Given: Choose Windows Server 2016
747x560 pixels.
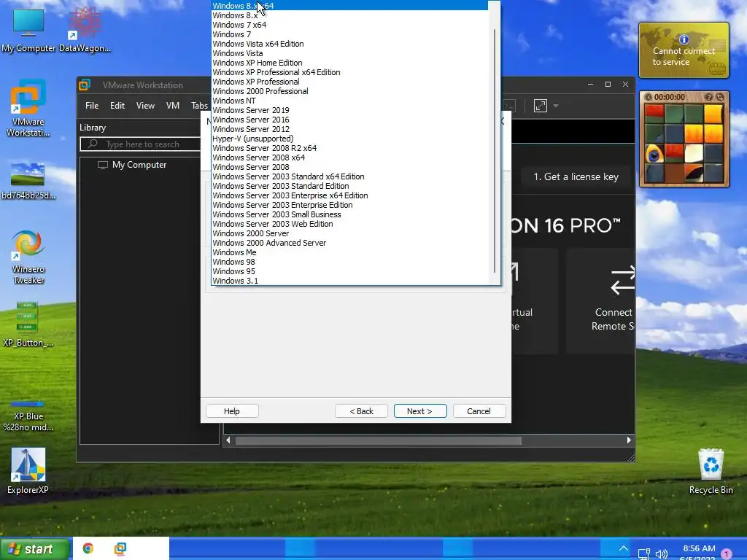Looking at the screenshot, I should pos(349,120).
